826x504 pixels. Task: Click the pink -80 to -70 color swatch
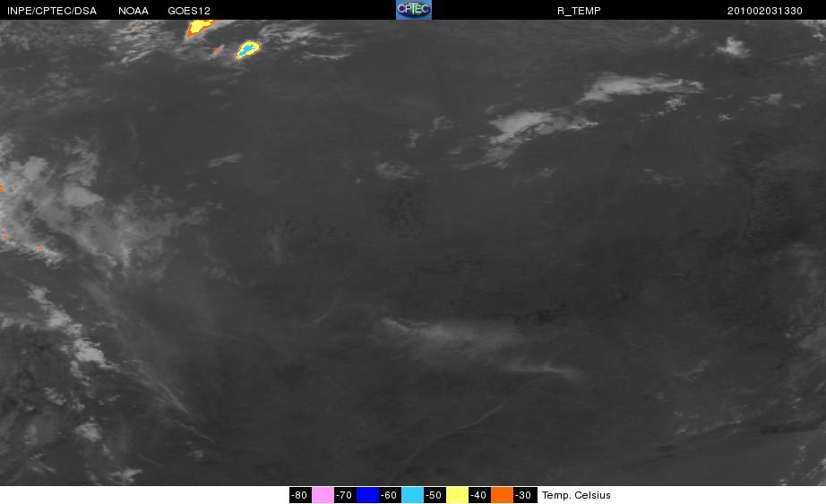(x=323, y=495)
